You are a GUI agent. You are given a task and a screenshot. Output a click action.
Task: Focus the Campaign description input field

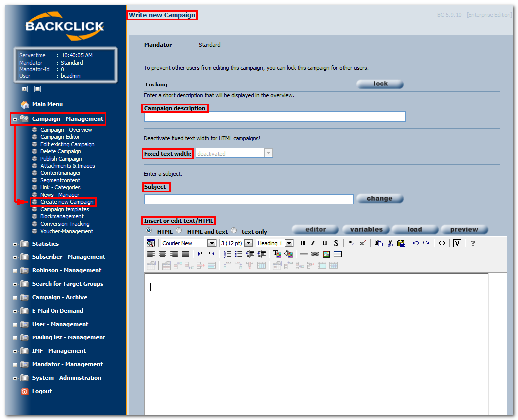point(275,116)
